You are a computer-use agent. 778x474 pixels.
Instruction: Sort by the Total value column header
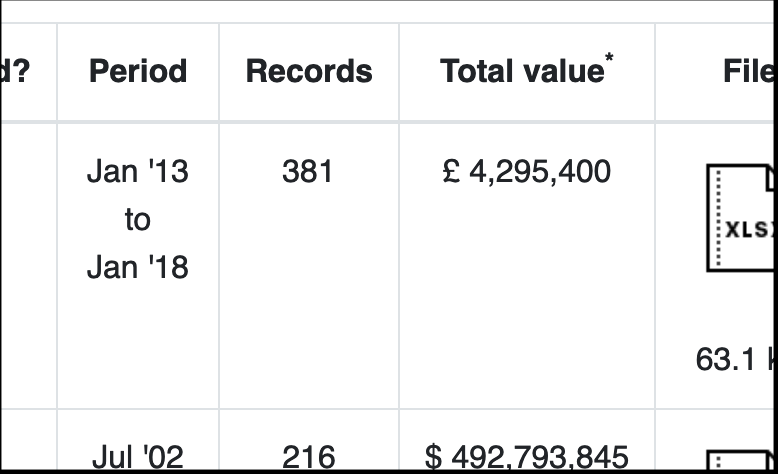(x=522, y=71)
